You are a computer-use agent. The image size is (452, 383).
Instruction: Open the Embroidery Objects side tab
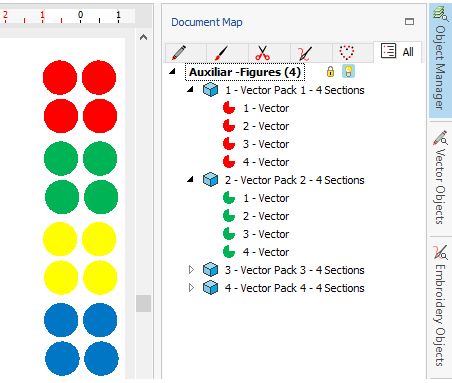click(x=440, y=307)
